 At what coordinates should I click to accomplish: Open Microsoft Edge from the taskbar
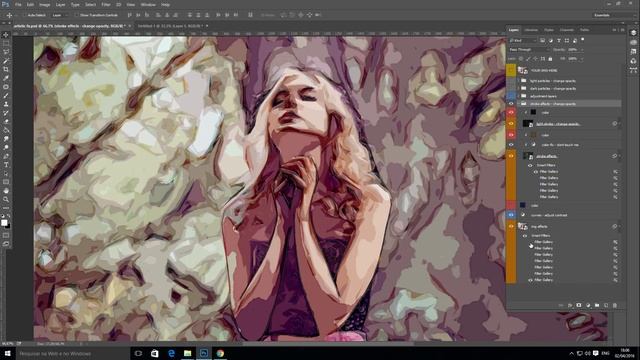click(x=171, y=353)
